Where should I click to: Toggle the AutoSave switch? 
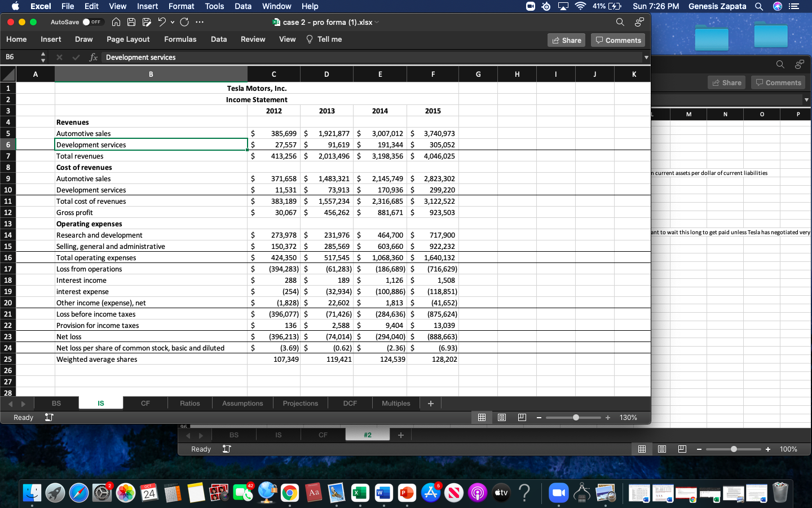tap(92, 22)
